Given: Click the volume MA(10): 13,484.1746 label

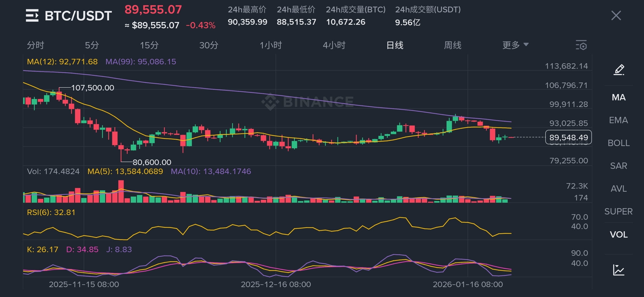Looking at the screenshot, I should coord(211,171).
